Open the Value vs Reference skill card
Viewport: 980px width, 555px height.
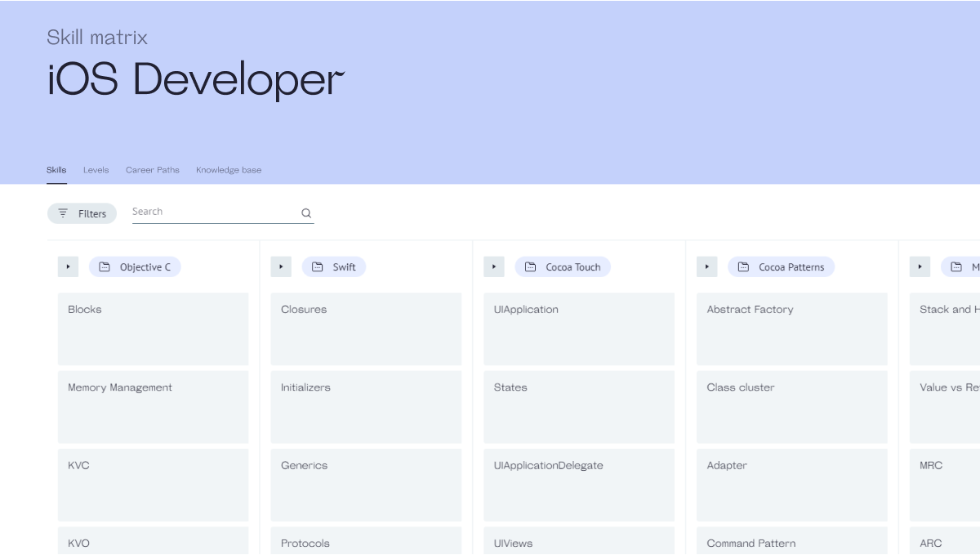tap(945, 407)
